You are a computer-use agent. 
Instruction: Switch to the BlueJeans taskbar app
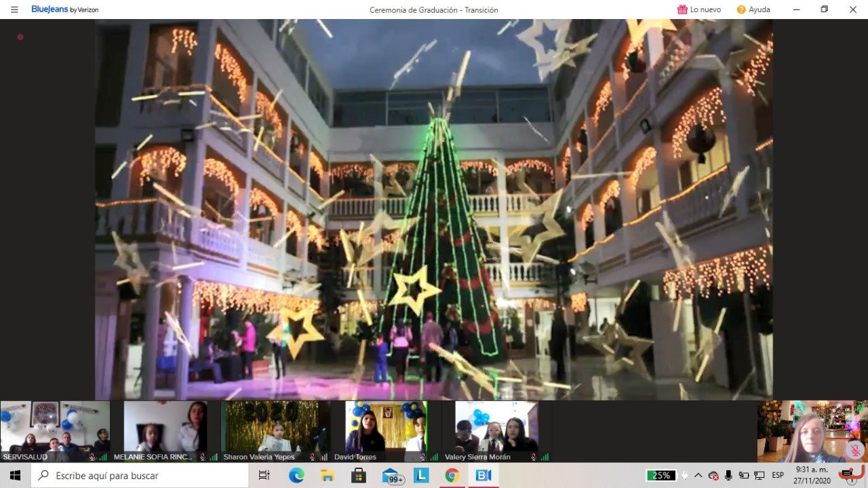point(484,476)
